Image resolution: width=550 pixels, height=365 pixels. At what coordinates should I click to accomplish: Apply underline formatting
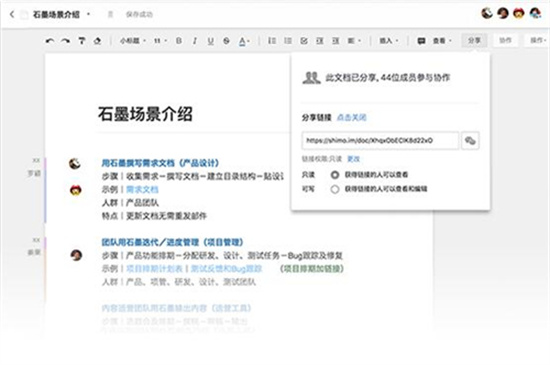pos(210,41)
